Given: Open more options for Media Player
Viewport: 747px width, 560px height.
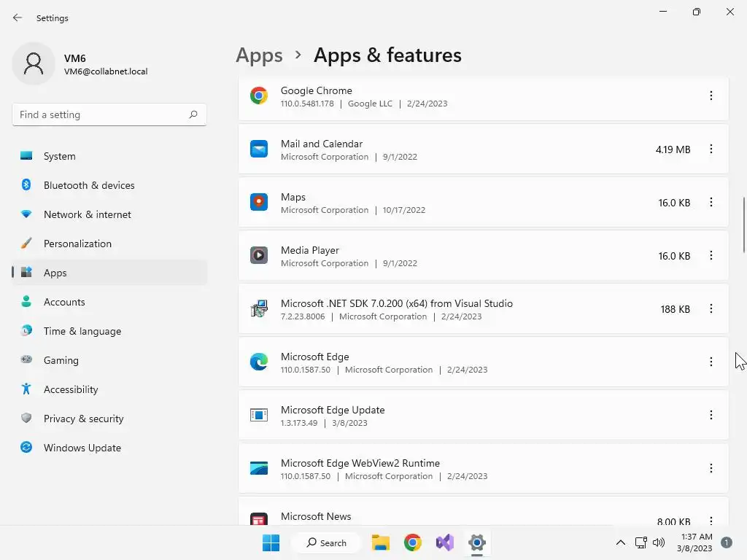Looking at the screenshot, I should [x=711, y=255].
